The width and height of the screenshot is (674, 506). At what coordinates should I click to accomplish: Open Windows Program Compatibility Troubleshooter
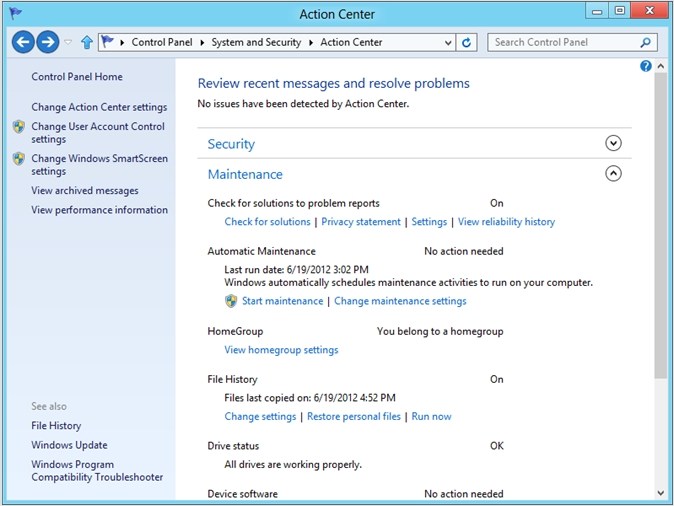click(x=97, y=471)
